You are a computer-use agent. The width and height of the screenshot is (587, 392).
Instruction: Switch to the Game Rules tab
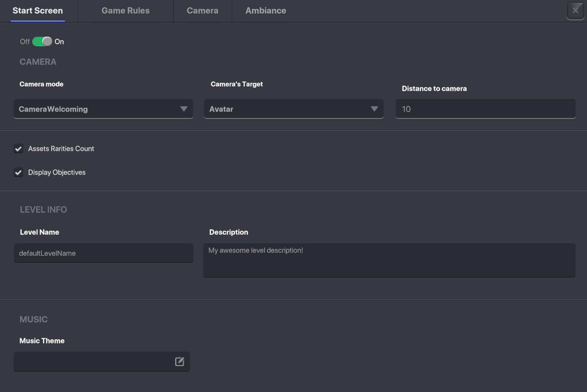tap(126, 11)
